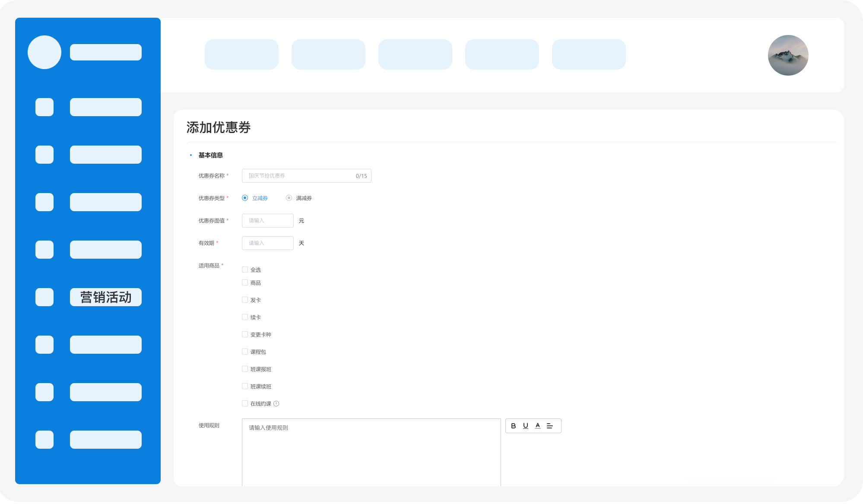Toggle bold formatting in rules editor
Screen dimensions: 863x504
pos(513,426)
